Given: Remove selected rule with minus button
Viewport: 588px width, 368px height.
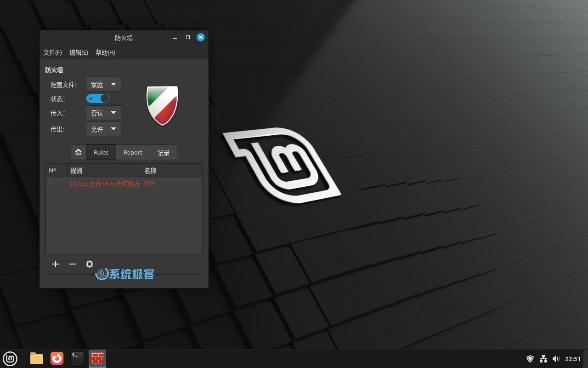Looking at the screenshot, I should (x=73, y=264).
